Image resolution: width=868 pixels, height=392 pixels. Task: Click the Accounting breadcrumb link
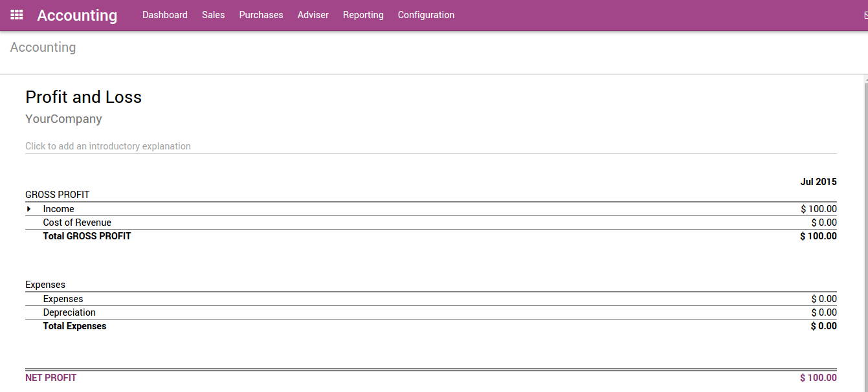pyautogui.click(x=43, y=47)
